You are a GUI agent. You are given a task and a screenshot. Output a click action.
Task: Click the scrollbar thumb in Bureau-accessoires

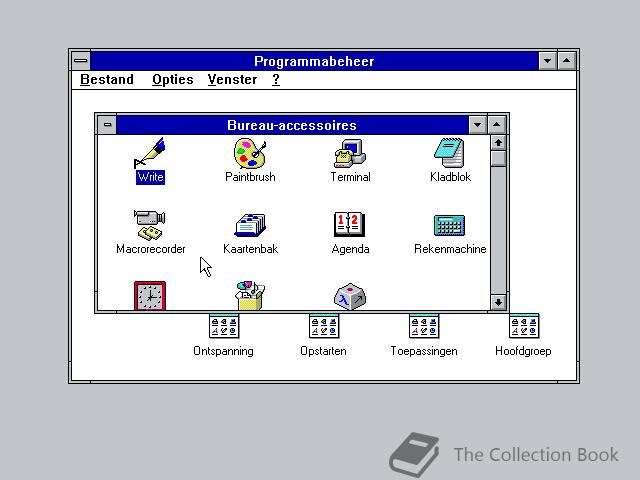coord(498,159)
